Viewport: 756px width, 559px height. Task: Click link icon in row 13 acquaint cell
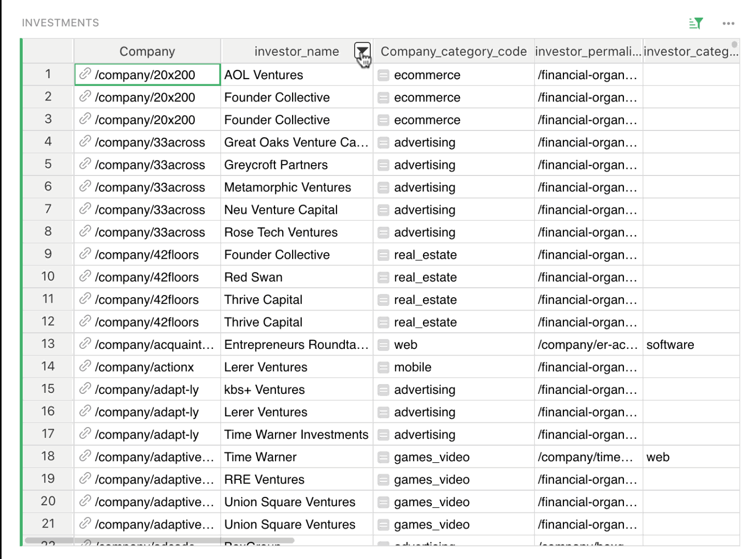tap(85, 344)
